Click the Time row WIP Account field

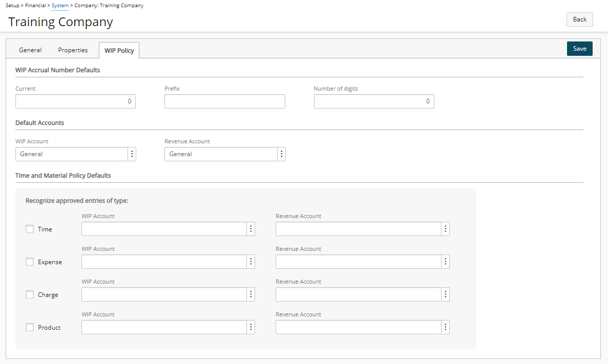tap(164, 229)
